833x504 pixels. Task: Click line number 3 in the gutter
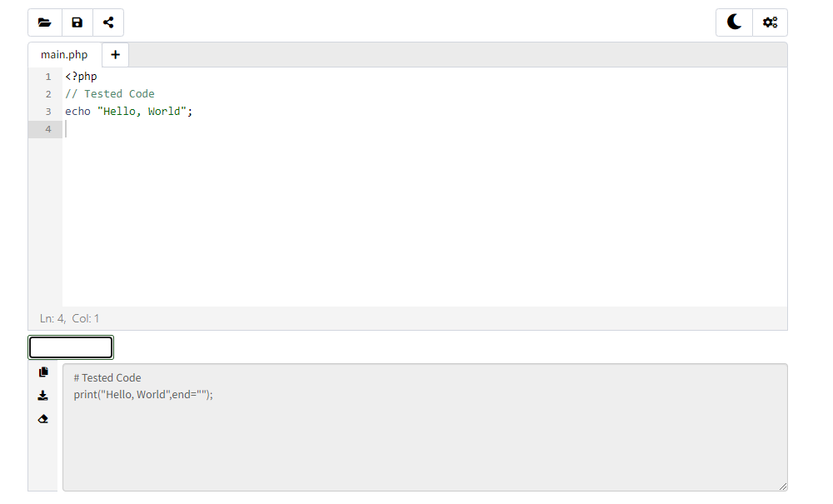pos(48,112)
